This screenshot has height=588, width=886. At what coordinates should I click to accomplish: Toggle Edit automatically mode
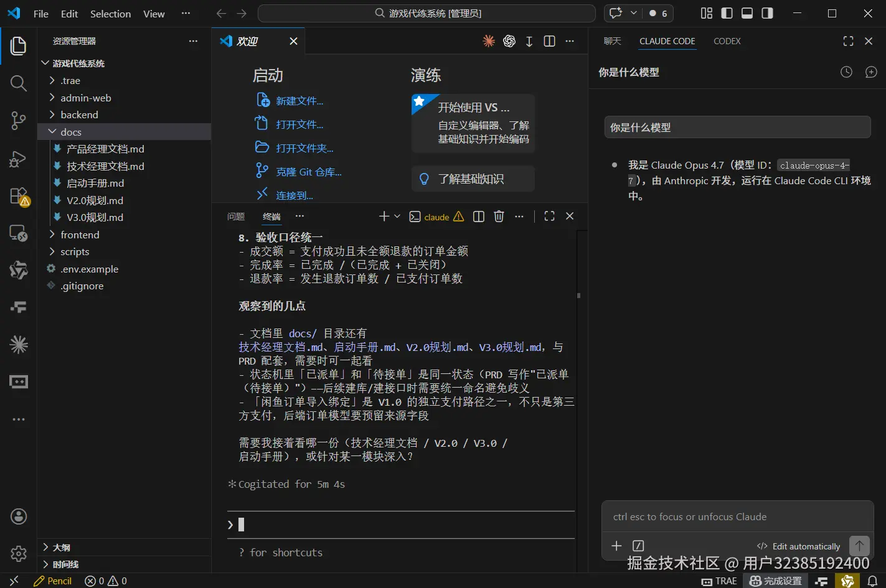tap(799, 546)
